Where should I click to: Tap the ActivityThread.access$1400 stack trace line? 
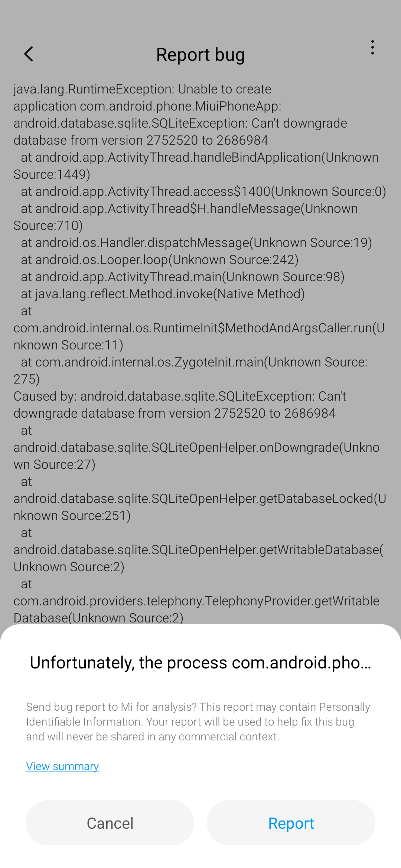pyautogui.click(x=203, y=192)
